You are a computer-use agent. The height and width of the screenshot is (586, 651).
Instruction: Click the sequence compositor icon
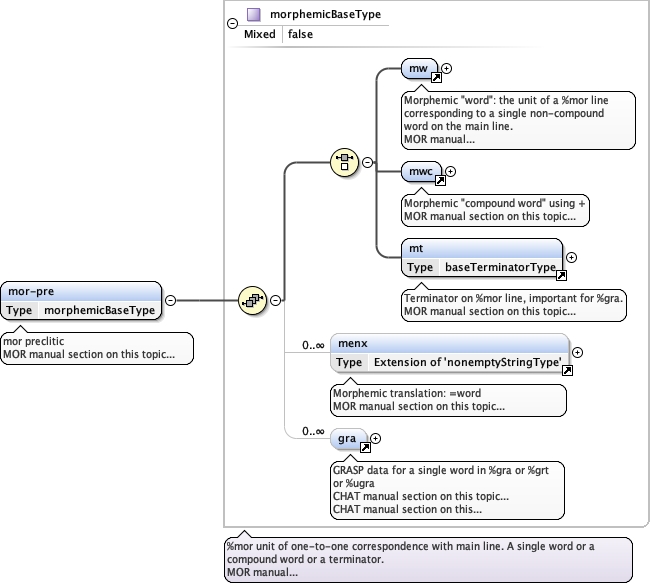pyautogui.click(x=251, y=299)
